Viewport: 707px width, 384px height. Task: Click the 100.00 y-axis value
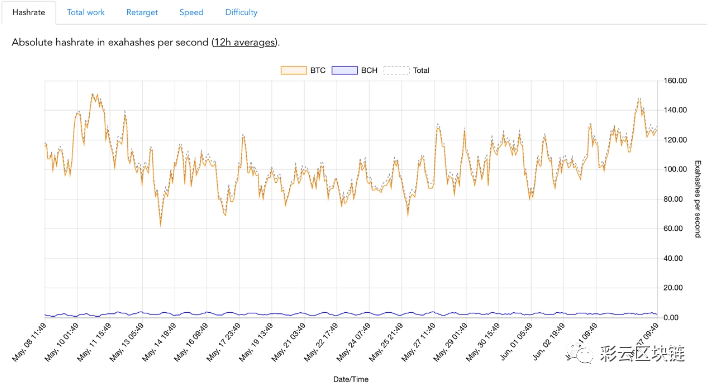[675, 169]
